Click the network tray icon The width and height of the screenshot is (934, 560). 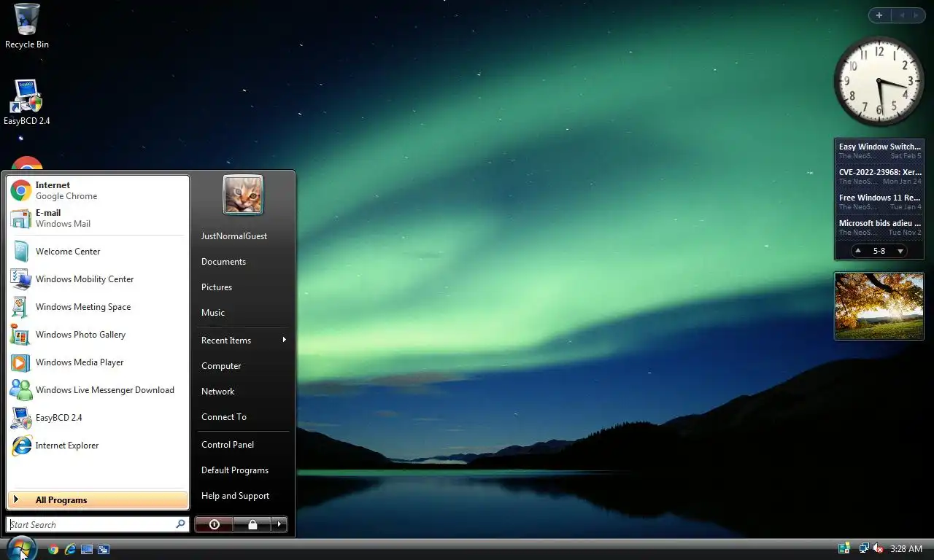(x=864, y=548)
